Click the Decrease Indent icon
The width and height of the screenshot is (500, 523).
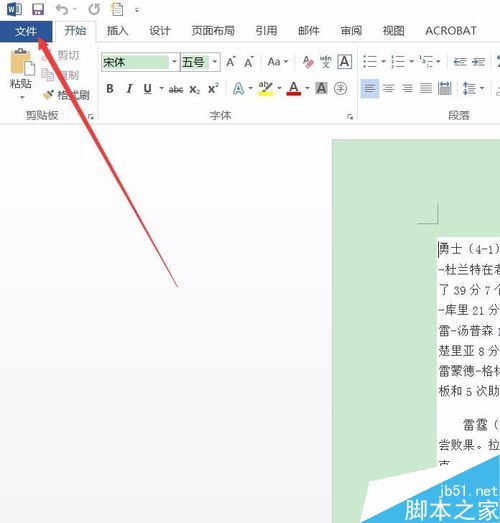point(460,62)
